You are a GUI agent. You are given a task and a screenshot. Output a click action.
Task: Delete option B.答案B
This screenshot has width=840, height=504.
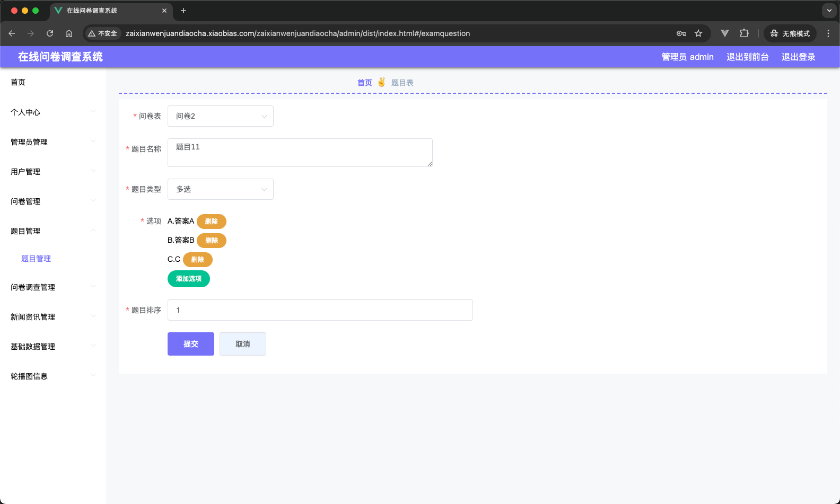coord(212,241)
